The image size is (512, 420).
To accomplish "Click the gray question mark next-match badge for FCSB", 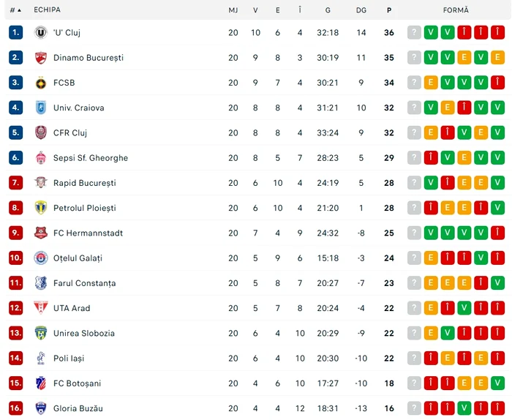I will coord(414,83).
